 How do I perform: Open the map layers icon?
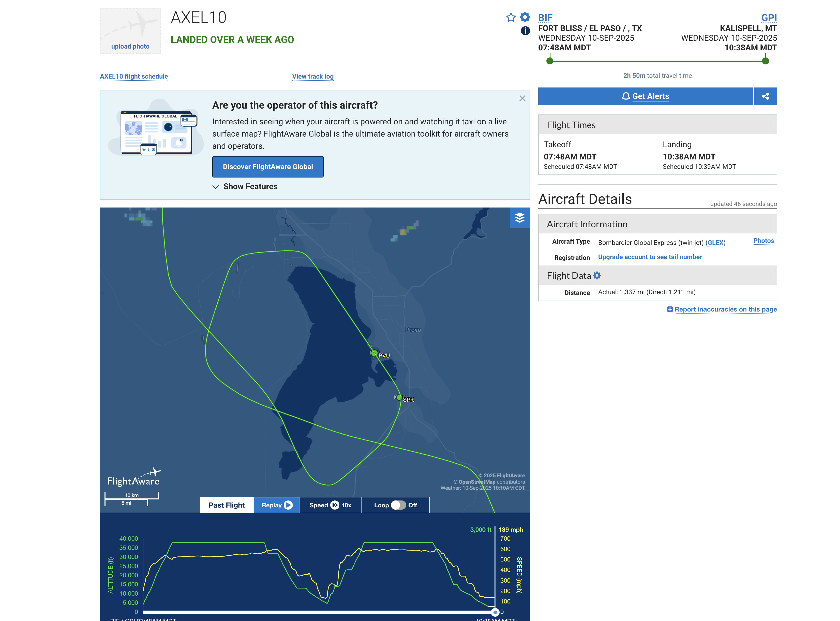pos(519,218)
